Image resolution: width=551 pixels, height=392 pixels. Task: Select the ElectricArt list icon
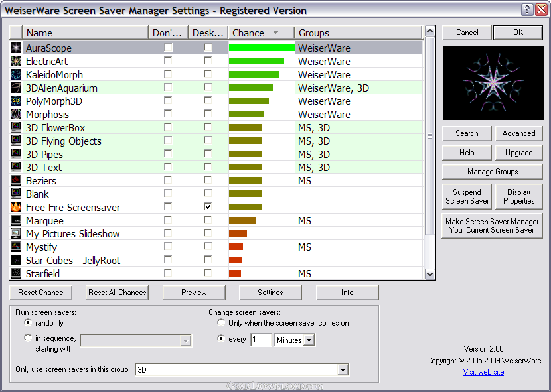tap(16, 61)
